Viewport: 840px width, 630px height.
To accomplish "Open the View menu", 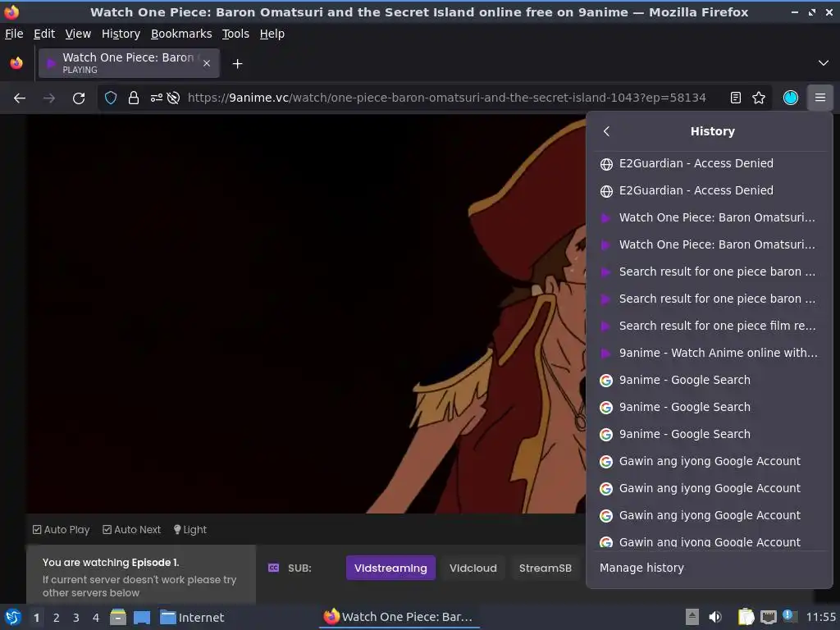I will click(78, 34).
